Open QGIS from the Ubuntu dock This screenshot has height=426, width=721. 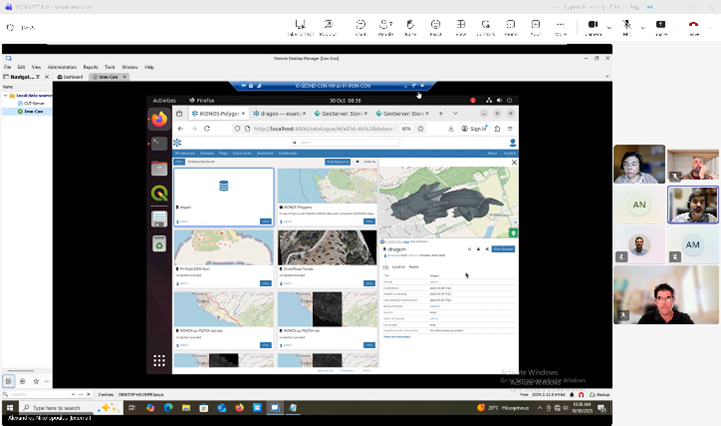click(x=159, y=193)
